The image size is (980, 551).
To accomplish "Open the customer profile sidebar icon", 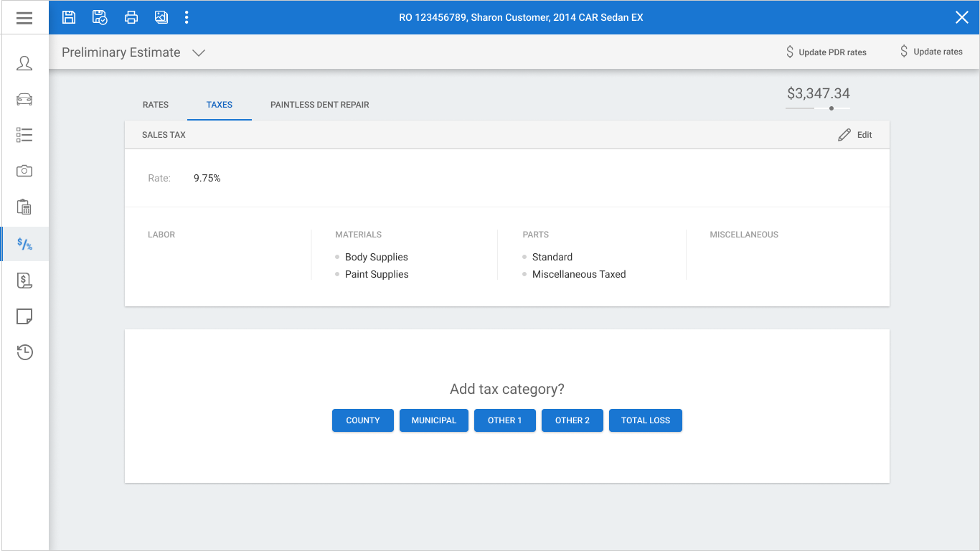I will (24, 63).
